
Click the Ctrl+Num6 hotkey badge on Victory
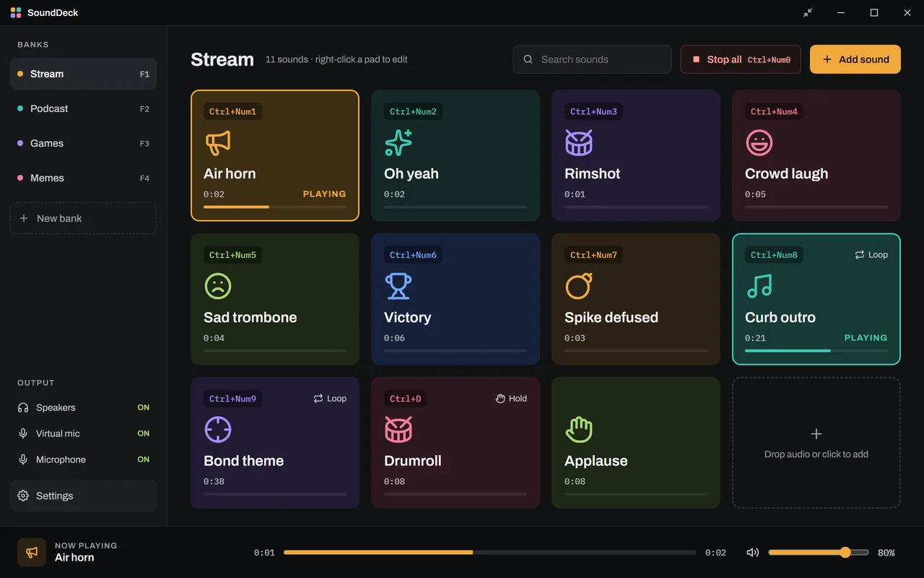point(413,255)
